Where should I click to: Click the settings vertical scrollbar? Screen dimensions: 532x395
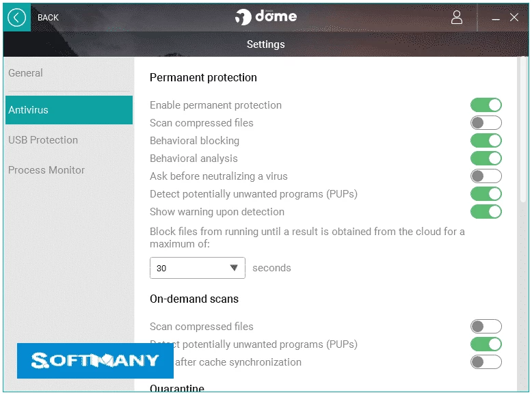click(x=523, y=205)
